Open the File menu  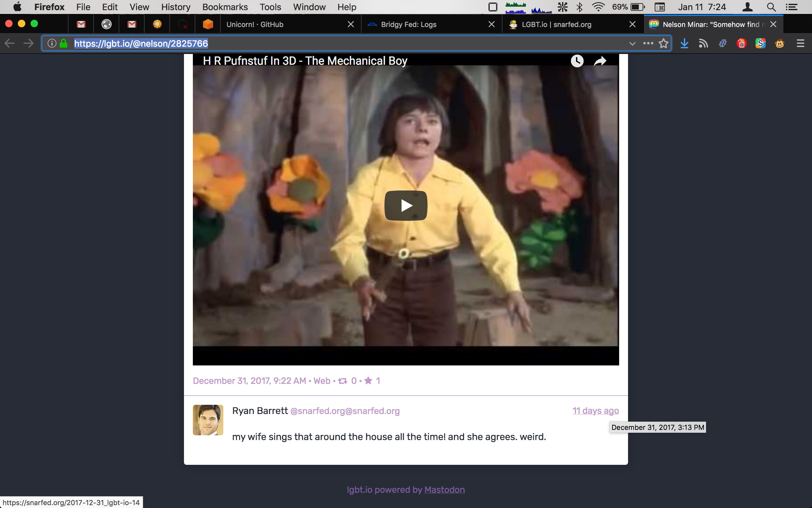point(83,7)
